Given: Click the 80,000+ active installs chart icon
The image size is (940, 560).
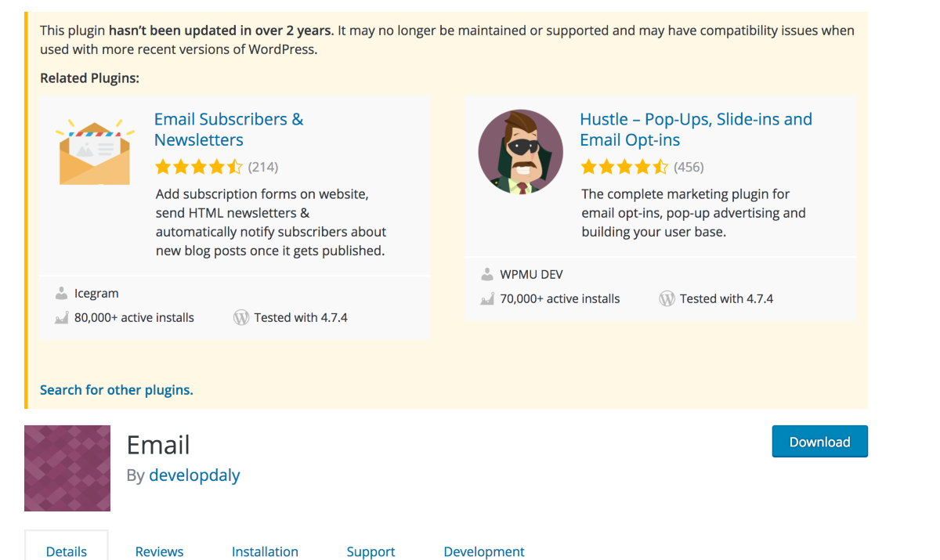Looking at the screenshot, I should click(x=61, y=318).
